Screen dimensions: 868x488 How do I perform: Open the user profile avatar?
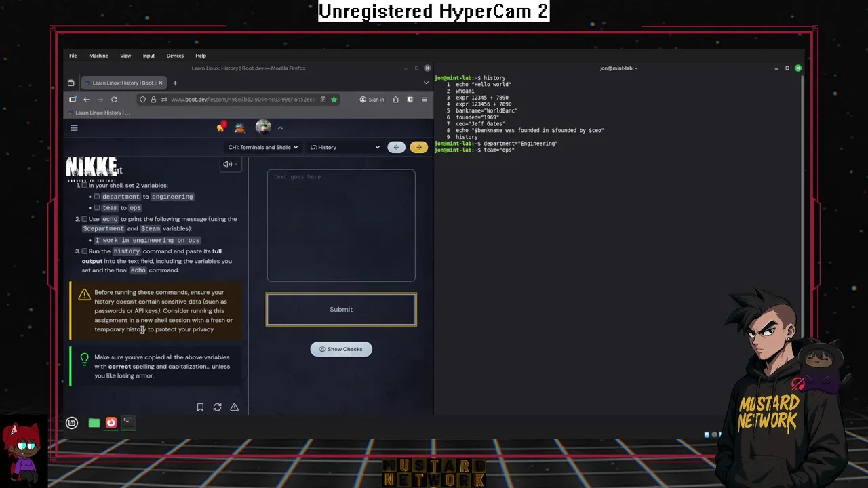click(263, 127)
